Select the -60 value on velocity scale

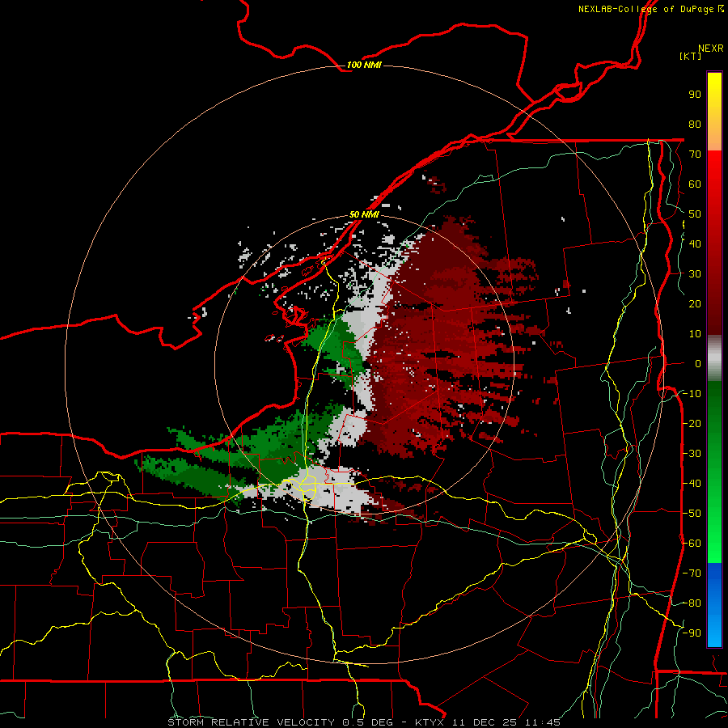point(692,544)
